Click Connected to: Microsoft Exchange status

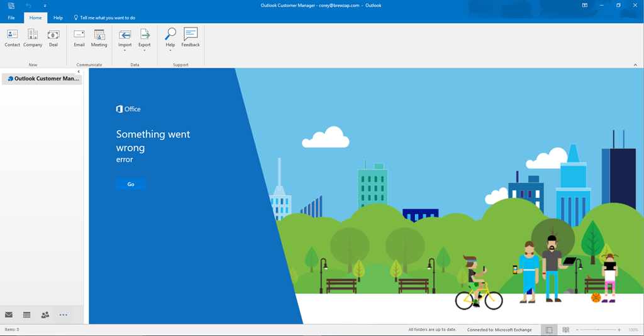pyautogui.click(x=499, y=330)
